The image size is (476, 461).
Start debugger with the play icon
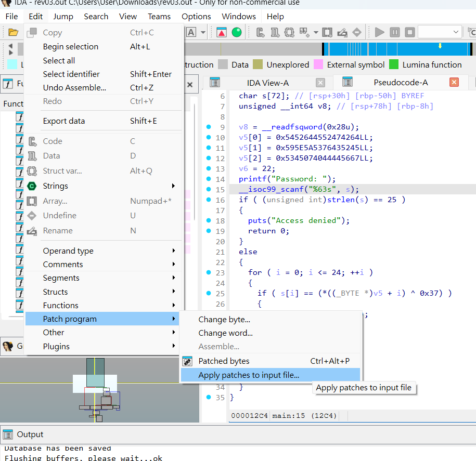pyautogui.click(x=379, y=32)
